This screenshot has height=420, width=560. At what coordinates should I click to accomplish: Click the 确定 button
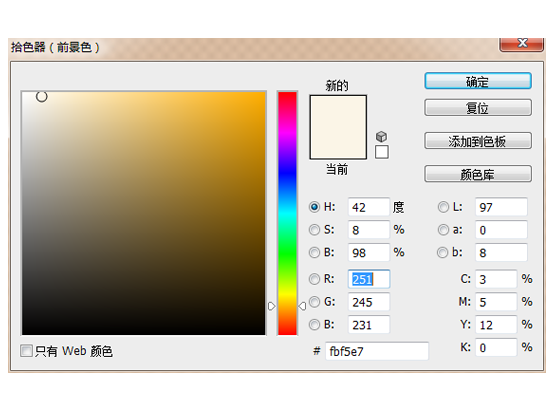coord(478,81)
